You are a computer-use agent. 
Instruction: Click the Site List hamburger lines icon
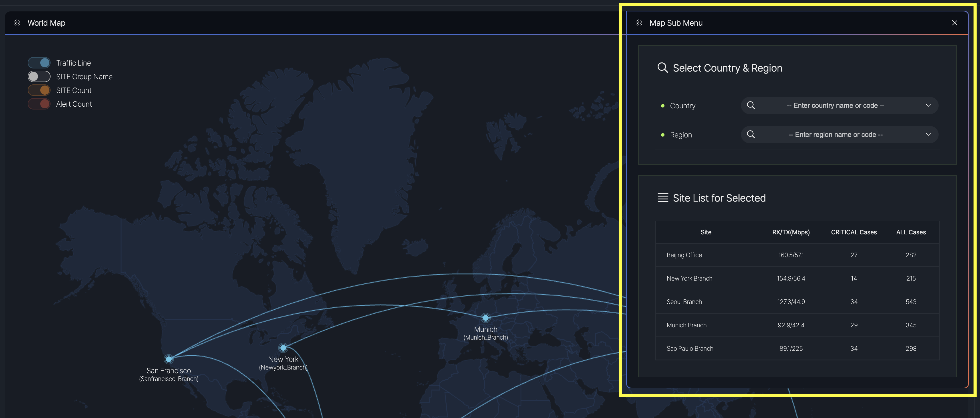click(x=663, y=198)
